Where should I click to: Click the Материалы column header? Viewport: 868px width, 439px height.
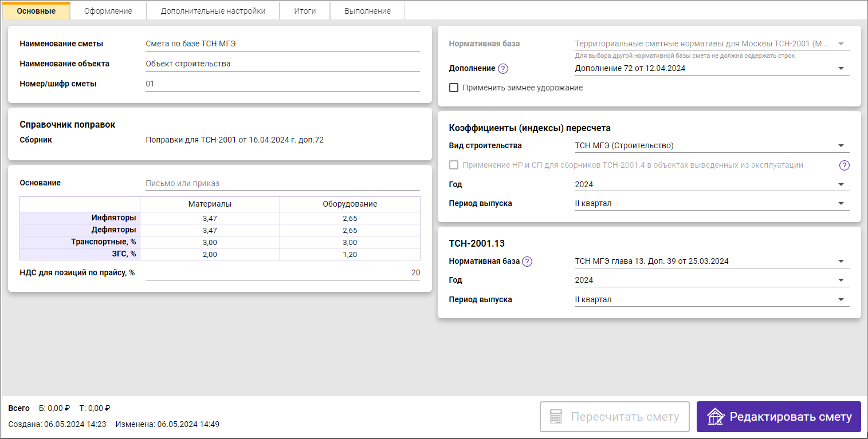210,204
